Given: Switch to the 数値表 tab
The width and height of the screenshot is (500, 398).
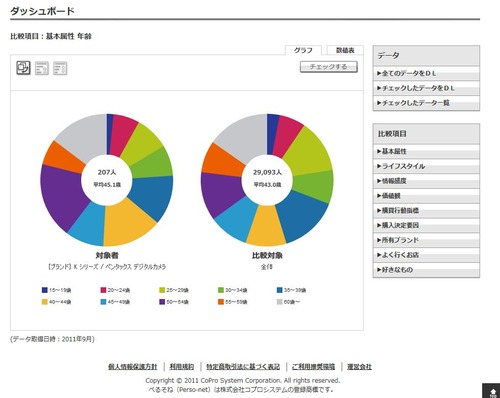Looking at the screenshot, I should click(x=345, y=50).
